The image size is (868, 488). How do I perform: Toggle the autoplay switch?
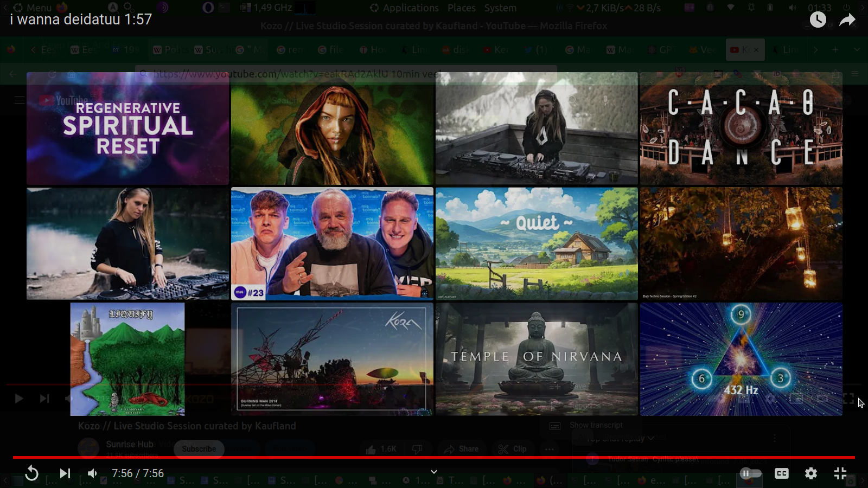click(750, 473)
